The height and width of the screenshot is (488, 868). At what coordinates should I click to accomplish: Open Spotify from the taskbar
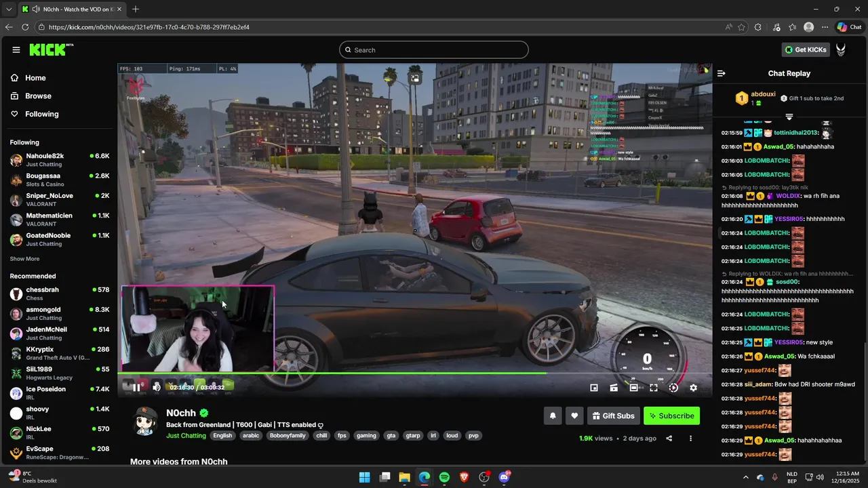[x=444, y=477]
